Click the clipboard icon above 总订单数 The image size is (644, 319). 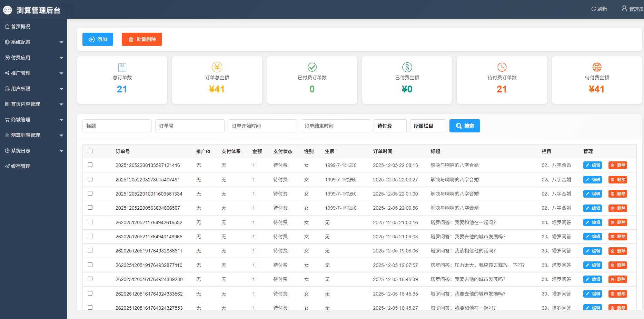122,67
